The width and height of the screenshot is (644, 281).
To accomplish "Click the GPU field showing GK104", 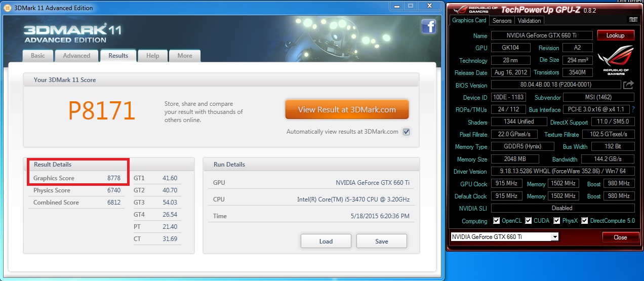I will [510, 48].
